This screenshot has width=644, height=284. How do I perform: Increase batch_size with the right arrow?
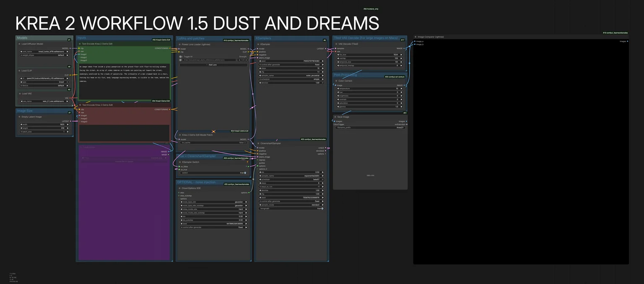67,132
